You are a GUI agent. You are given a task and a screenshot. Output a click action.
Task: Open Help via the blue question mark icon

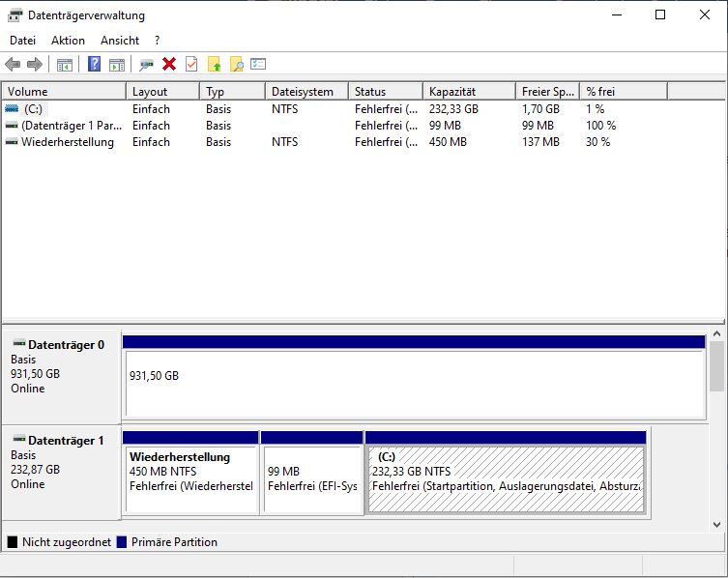coord(94,64)
